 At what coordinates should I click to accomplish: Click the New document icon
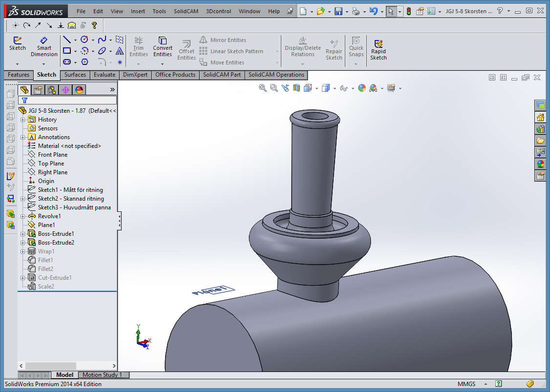pyautogui.click(x=303, y=11)
